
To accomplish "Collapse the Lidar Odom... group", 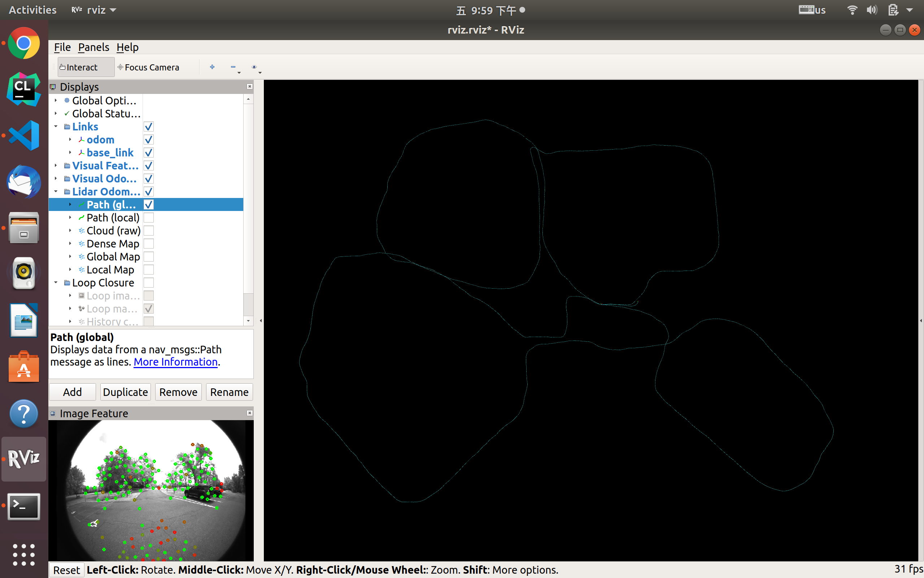I will click(x=56, y=191).
